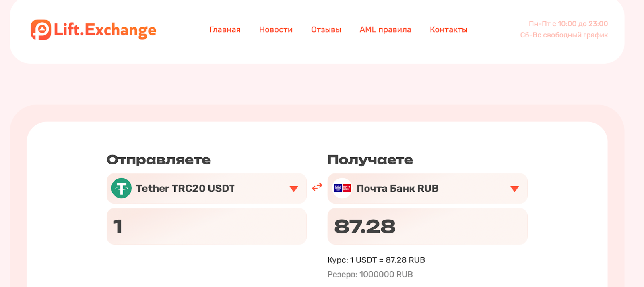Viewport: 644px width, 287px height.
Task: Go to Отзывы section
Action: pos(326,29)
